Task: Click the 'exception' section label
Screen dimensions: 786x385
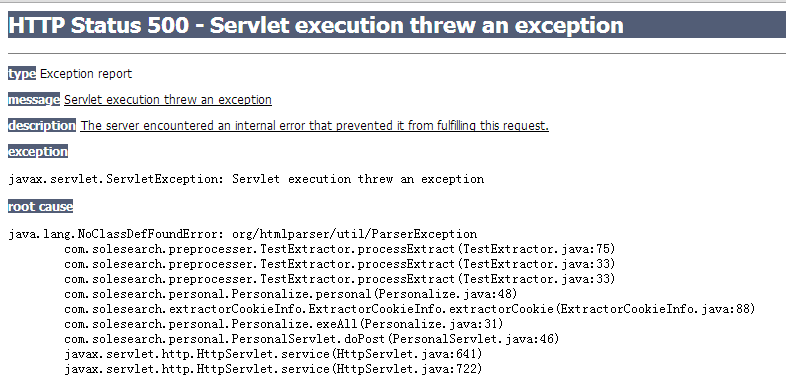Action: click(38, 151)
